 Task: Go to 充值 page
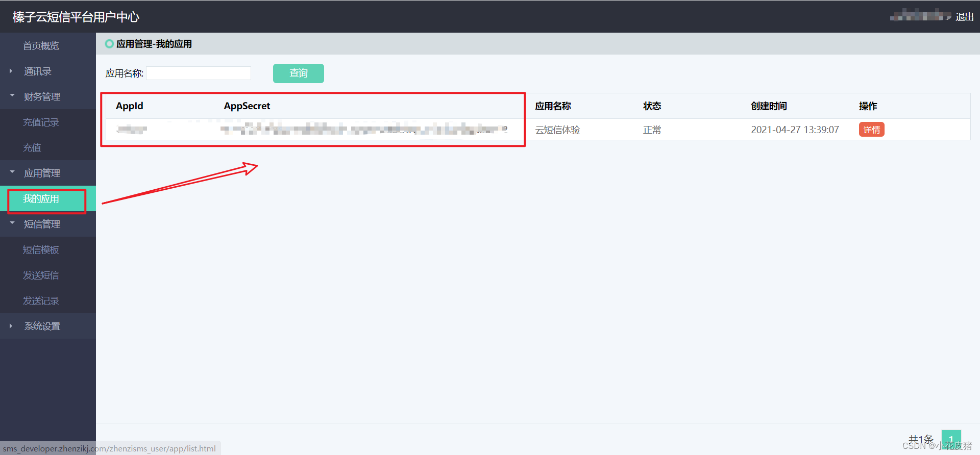(32, 148)
